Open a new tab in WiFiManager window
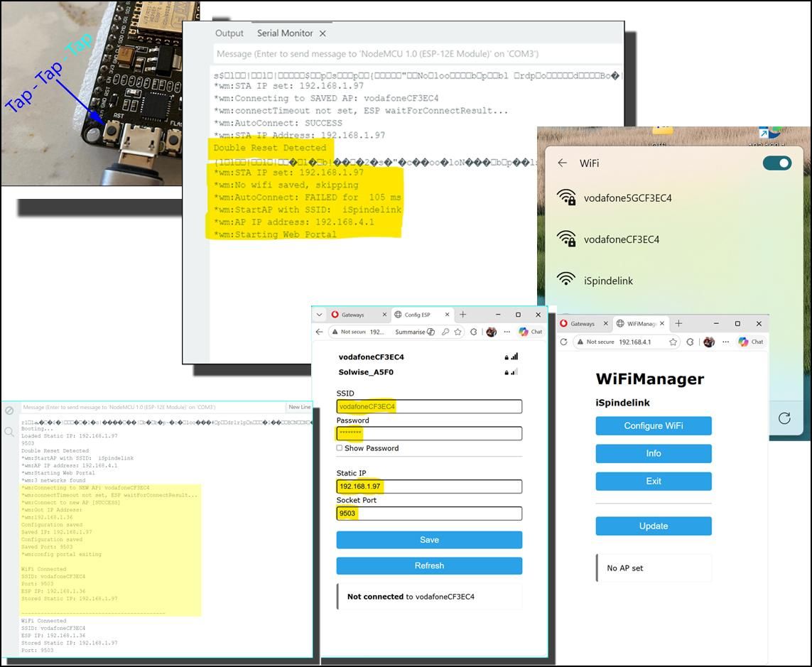Image resolution: width=812 pixels, height=667 pixels. tap(678, 324)
